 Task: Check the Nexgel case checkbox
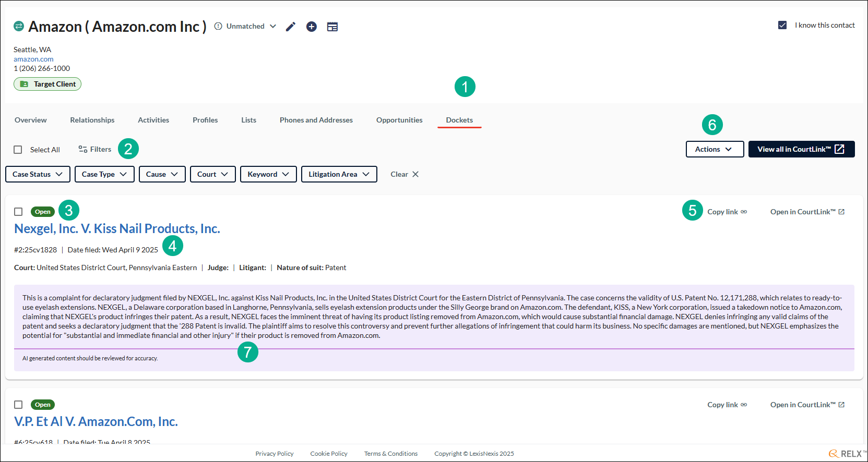(18, 212)
